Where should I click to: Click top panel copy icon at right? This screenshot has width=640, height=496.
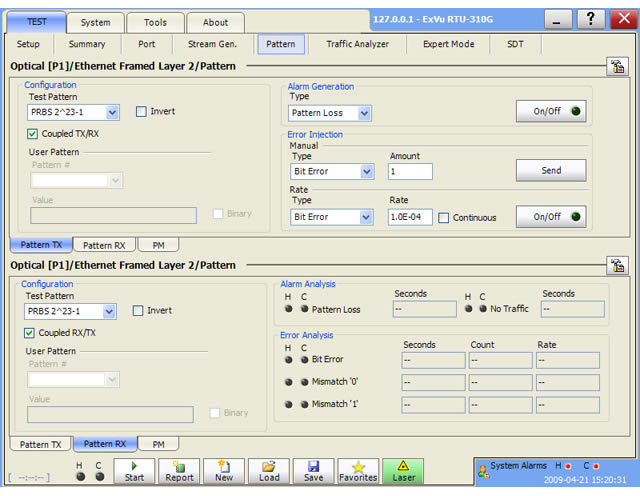pyautogui.click(x=617, y=67)
